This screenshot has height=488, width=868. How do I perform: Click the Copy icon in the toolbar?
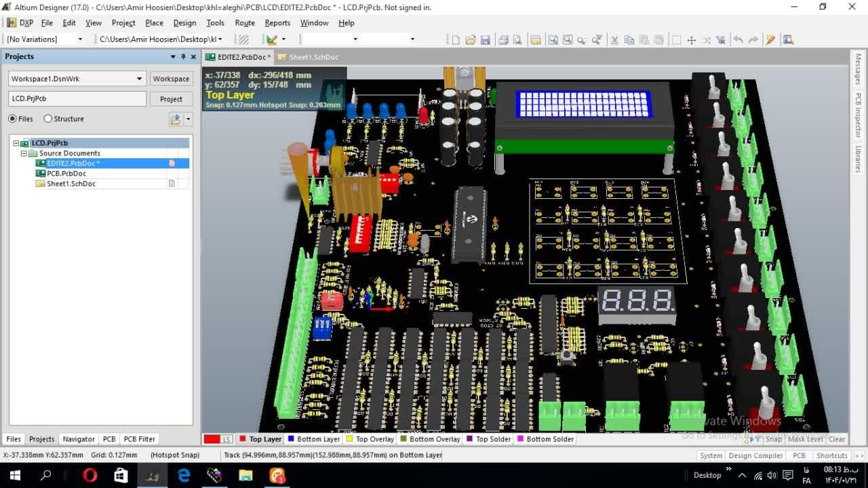(x=629, y=39)
